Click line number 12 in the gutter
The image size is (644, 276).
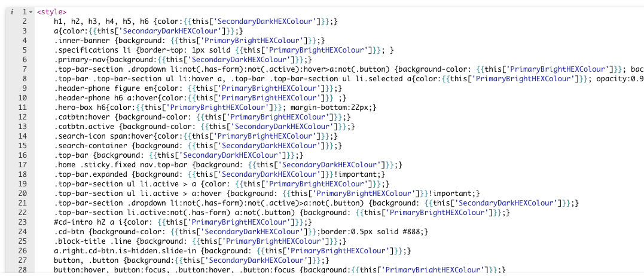tap(24, 117)
